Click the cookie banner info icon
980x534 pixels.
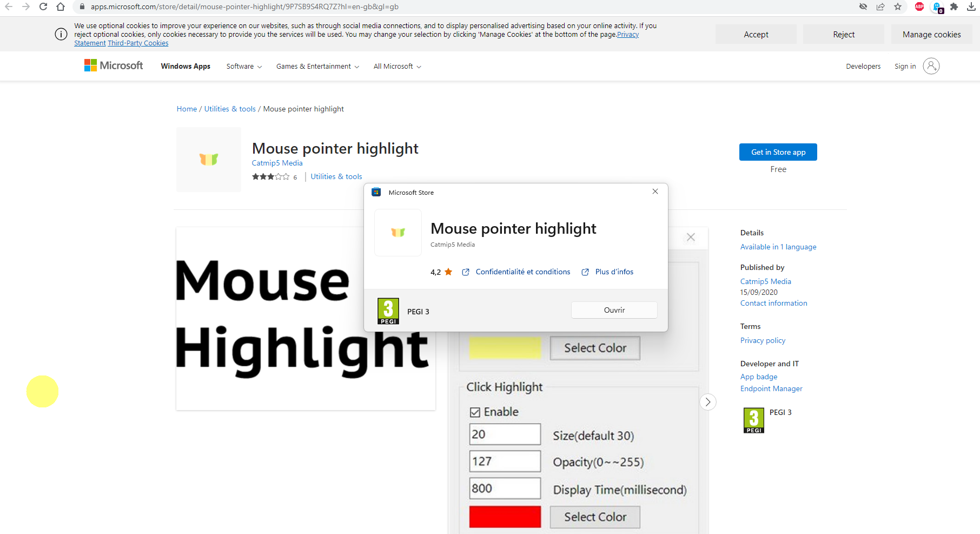pos(61,34)
